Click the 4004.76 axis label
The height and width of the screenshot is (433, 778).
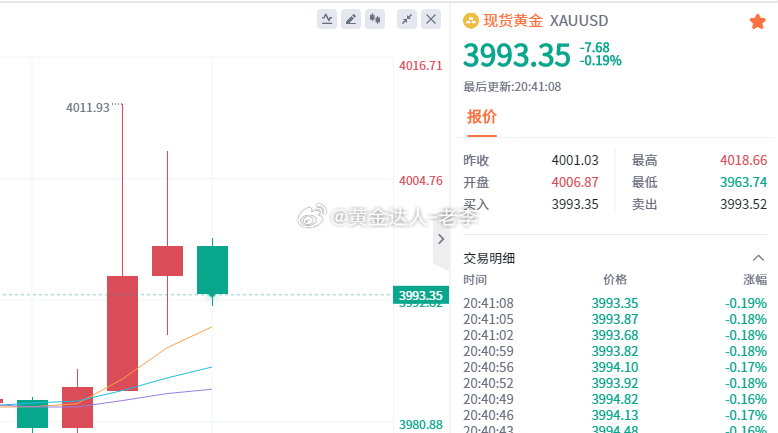(x=420, y=181)
